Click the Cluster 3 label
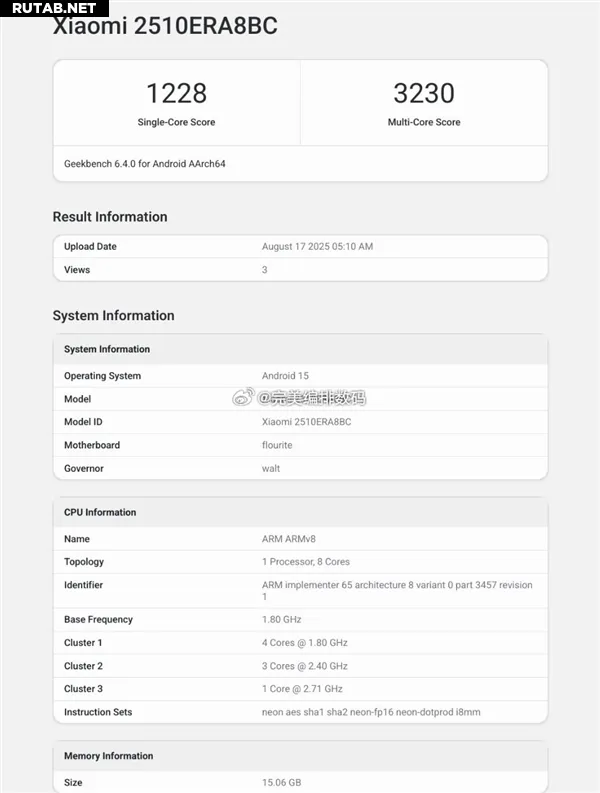The width and height of the screenshot is (600, 793). click(x=83, y=689)
